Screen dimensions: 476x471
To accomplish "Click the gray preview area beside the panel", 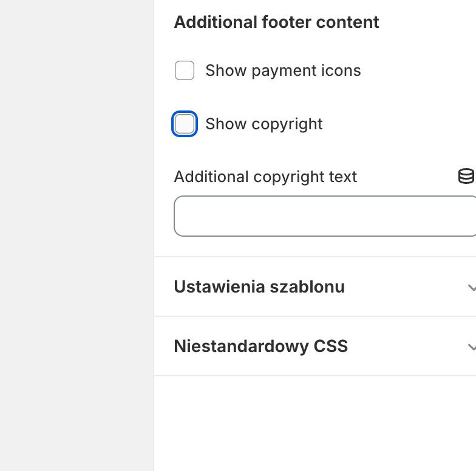I will pos(76,235).
